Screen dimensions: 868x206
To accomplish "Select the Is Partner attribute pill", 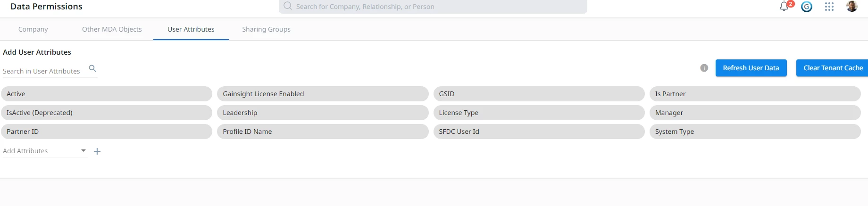I will 755,94.
